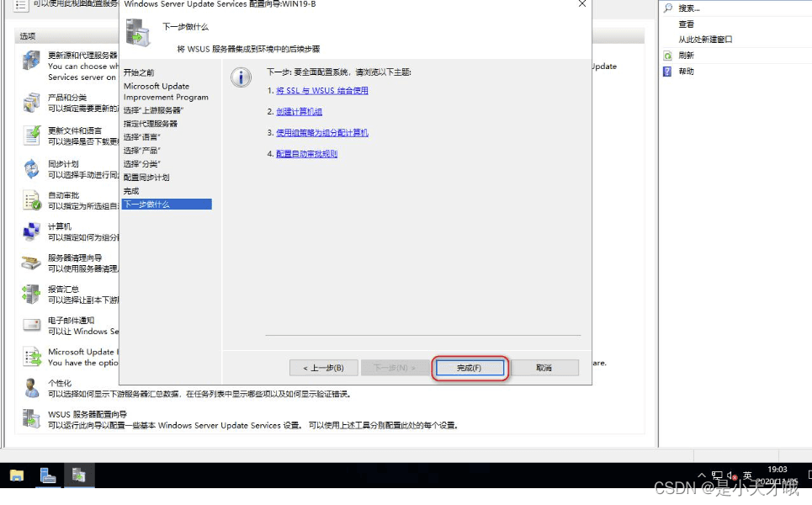Open 自动审批 option icon
Screen dimensions: 812x505
pos(32,200)
